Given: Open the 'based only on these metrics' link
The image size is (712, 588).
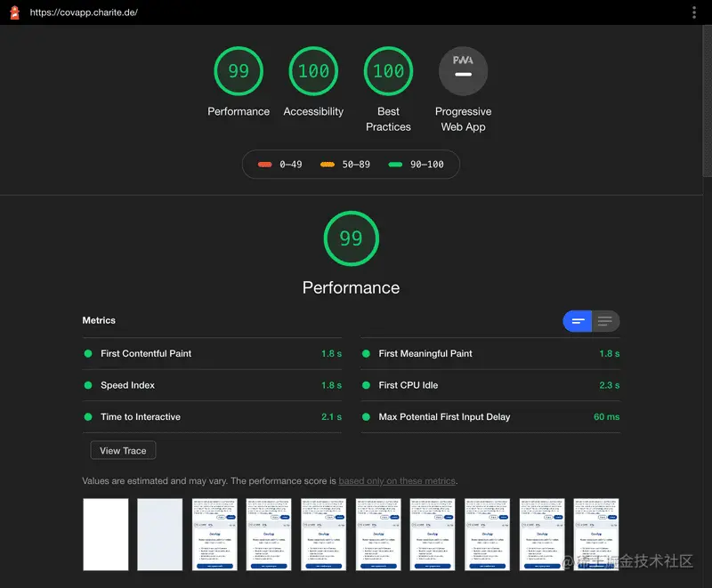Looking at the screenshot, I should (x=397, y=481).
